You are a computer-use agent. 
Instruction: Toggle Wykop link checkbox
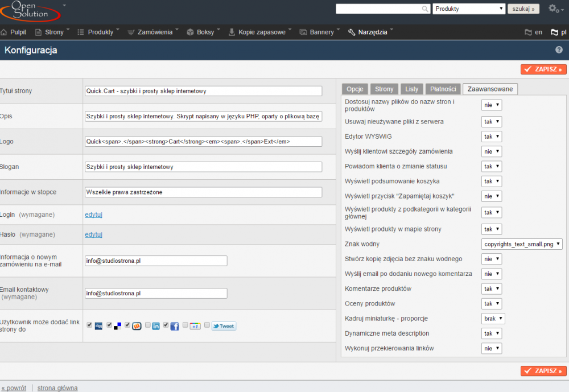pos(127,325)
